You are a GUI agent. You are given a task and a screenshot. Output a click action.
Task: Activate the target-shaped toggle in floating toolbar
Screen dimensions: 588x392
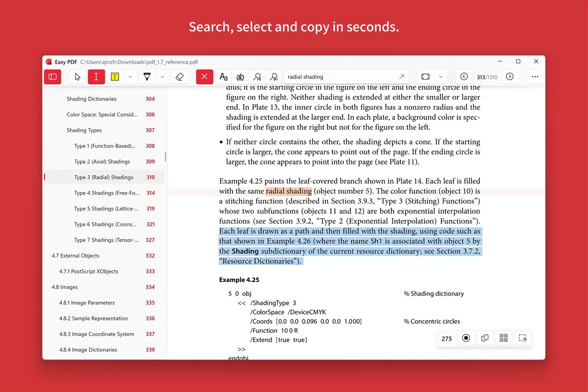point(466,338)
